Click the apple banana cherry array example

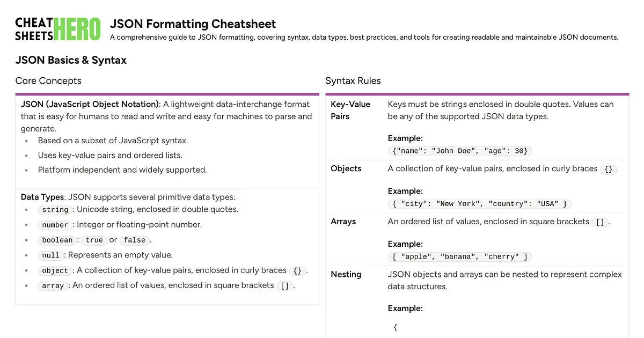(459, 257)
